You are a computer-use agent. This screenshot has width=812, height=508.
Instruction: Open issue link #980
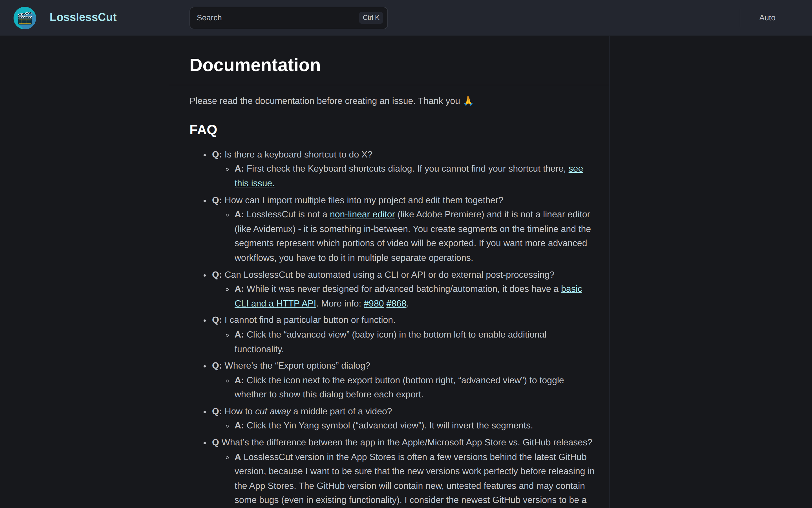pos(374,303)
